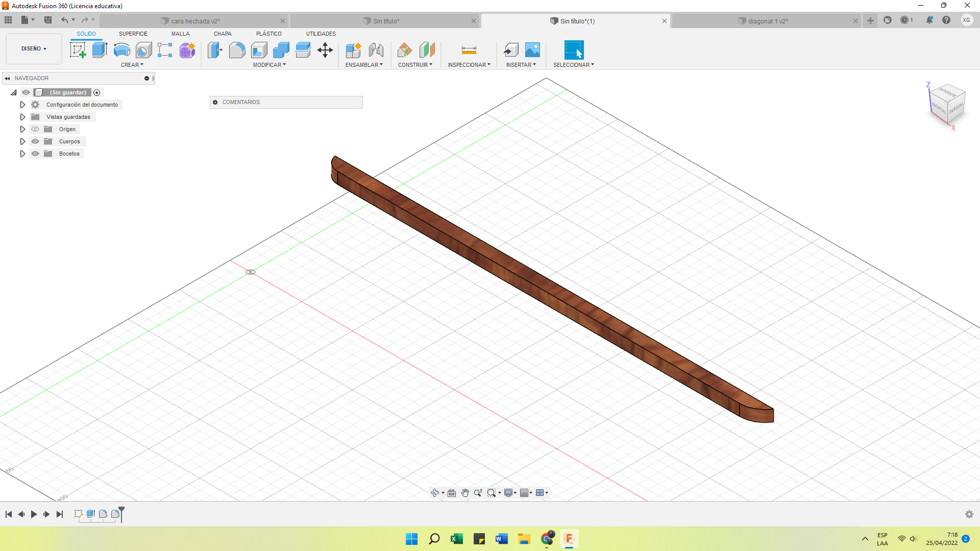Hide the Cuerpos folder
Screen dimensions: 980x551
pos(35,141)
